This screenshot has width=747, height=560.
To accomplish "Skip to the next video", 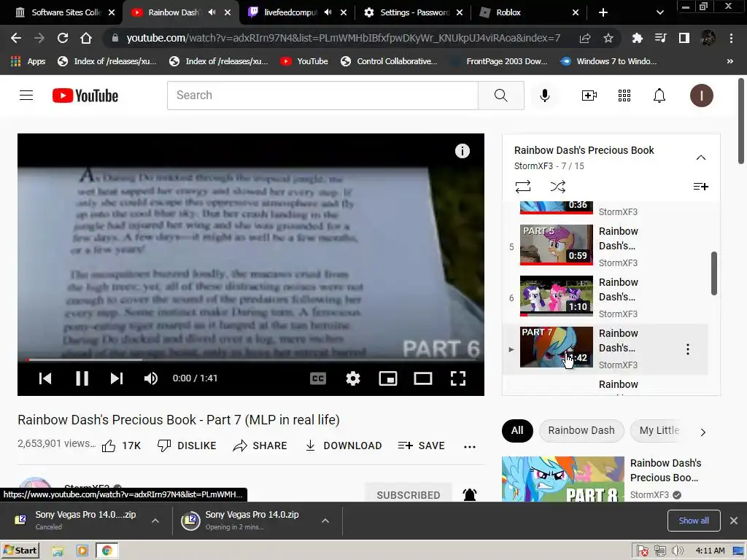I will [x=117, y=378].
